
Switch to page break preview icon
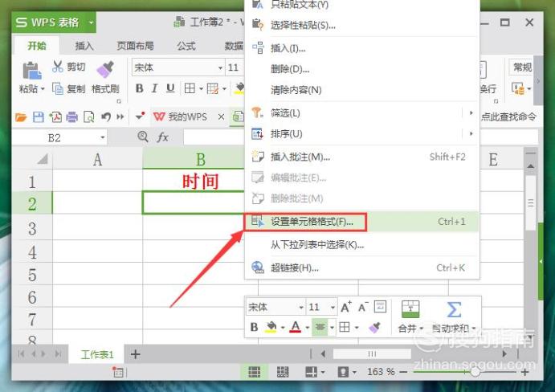[x=282, y=372]
